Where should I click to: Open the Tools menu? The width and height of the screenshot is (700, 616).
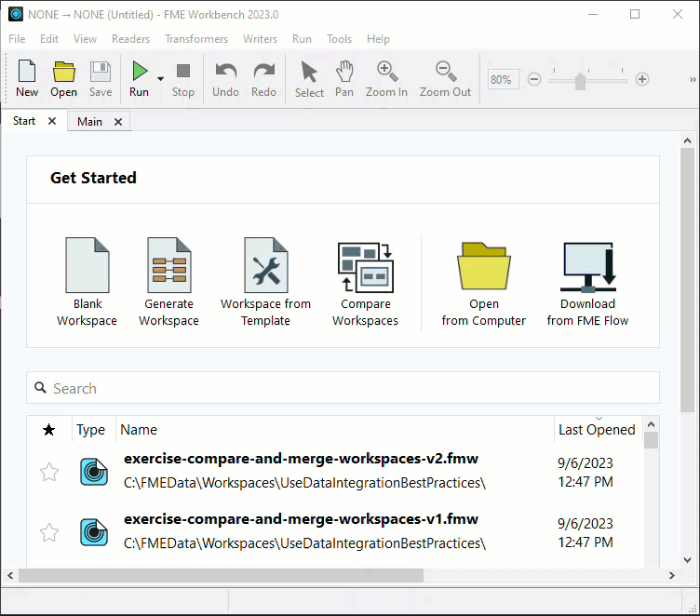click(x=339, y=39)
